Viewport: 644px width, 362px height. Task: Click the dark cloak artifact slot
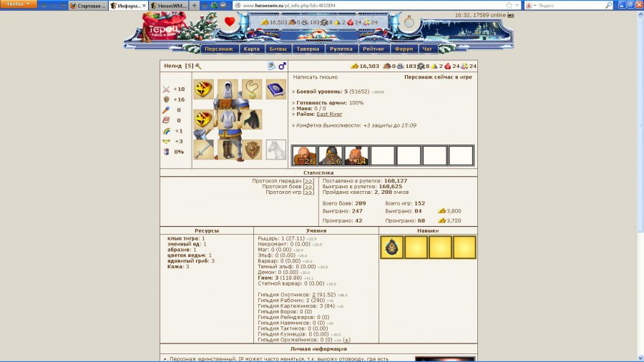click(x=252, y=119)
